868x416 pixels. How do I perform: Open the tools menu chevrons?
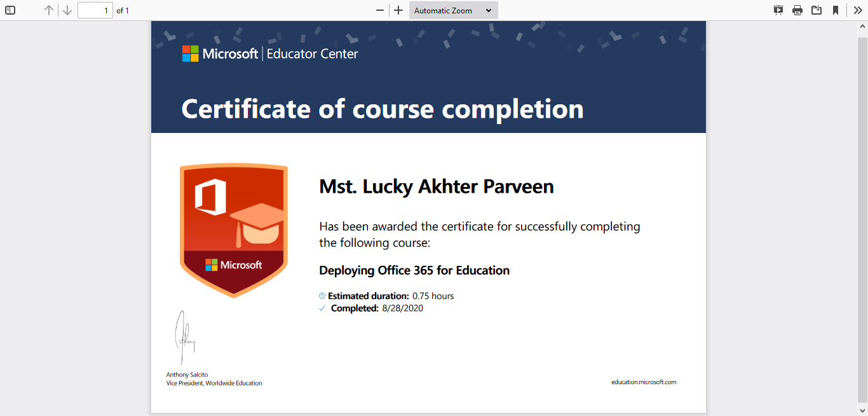click(858, 10)
